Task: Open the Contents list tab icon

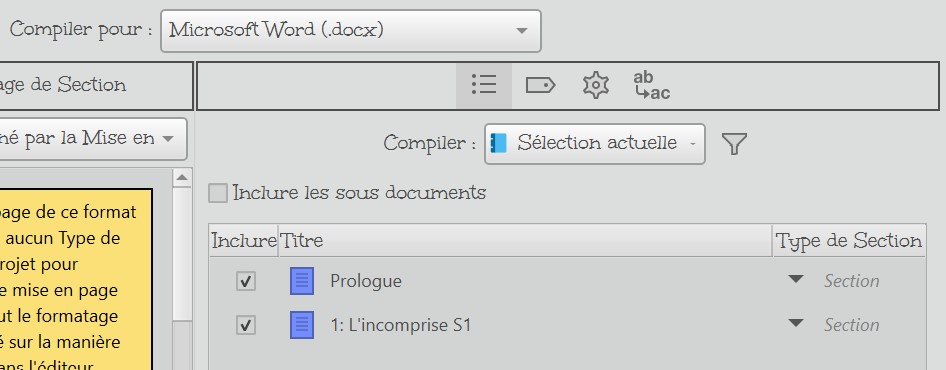Action: pos(484,85)
